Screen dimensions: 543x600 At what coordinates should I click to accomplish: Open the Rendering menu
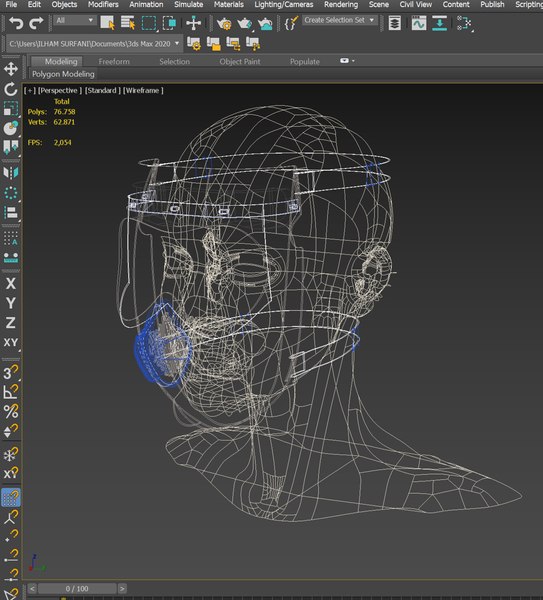341,5
